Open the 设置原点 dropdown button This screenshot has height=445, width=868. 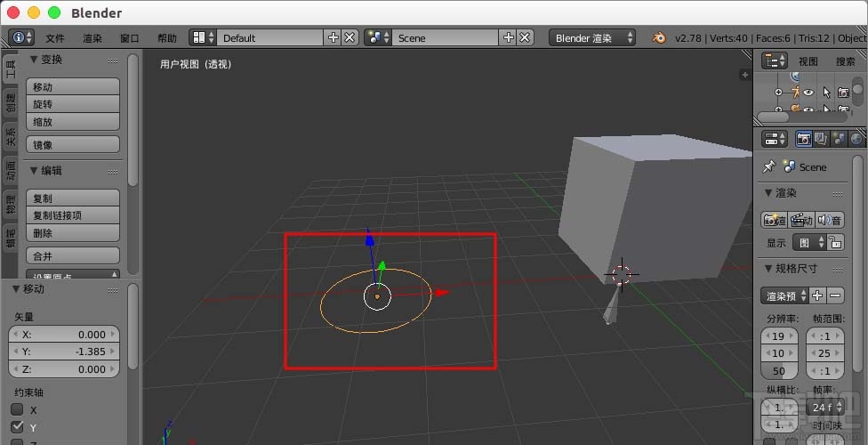(73, 274)
